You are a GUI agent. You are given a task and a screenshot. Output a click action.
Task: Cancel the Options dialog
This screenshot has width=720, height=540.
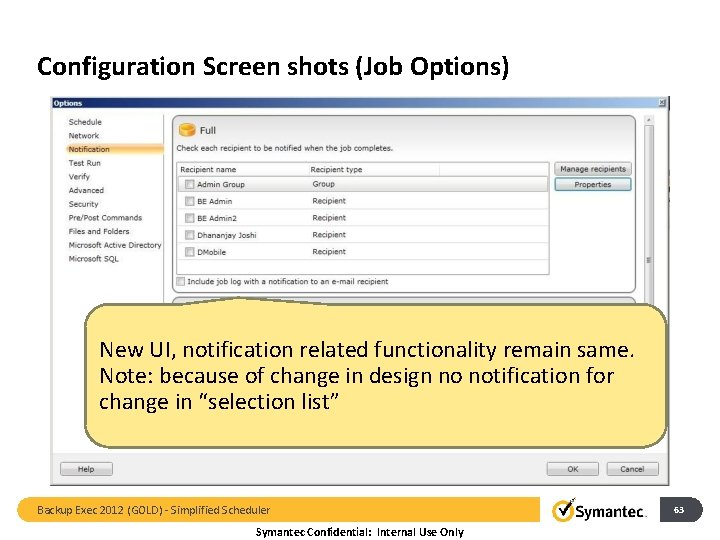(632, 469)
